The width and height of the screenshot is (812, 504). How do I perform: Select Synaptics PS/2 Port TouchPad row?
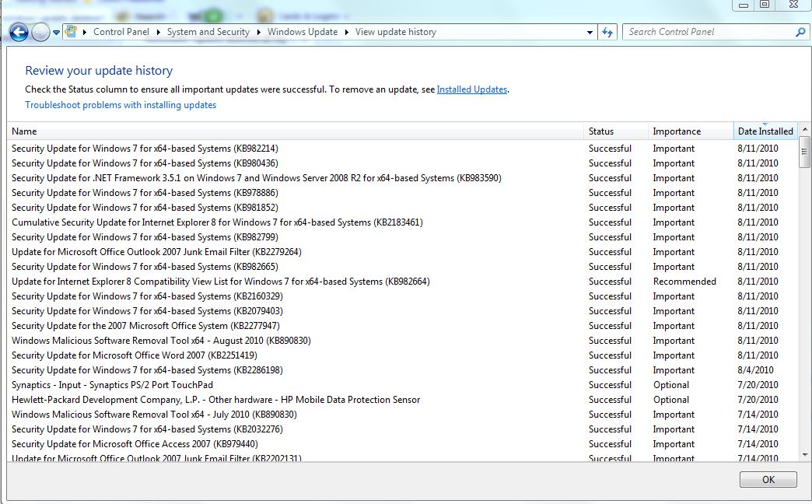click(402, 385)
